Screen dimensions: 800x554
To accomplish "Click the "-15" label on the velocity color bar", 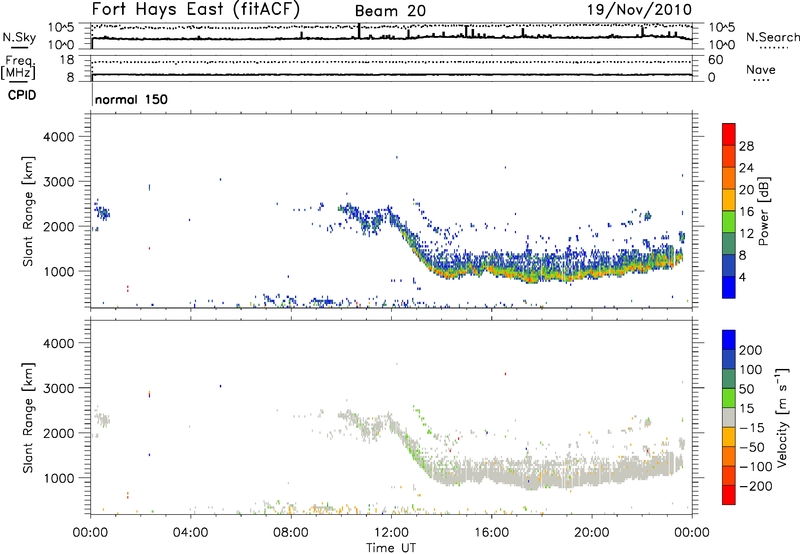I will [x=752, y=428].
